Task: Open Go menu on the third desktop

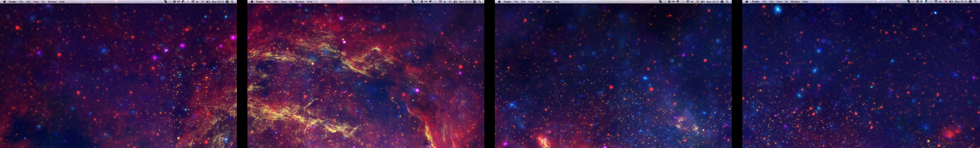Action: pos(538,2)
